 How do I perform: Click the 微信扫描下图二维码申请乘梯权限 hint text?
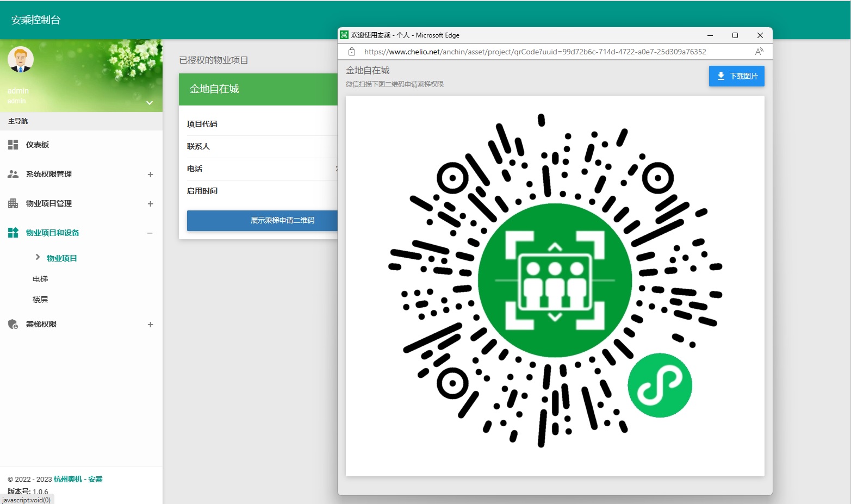[x=395, y=84]
